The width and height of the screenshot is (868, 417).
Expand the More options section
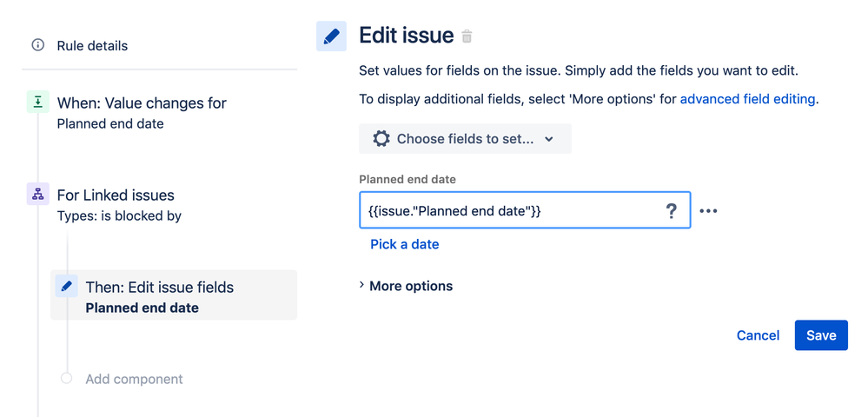(x=406, y=286)
